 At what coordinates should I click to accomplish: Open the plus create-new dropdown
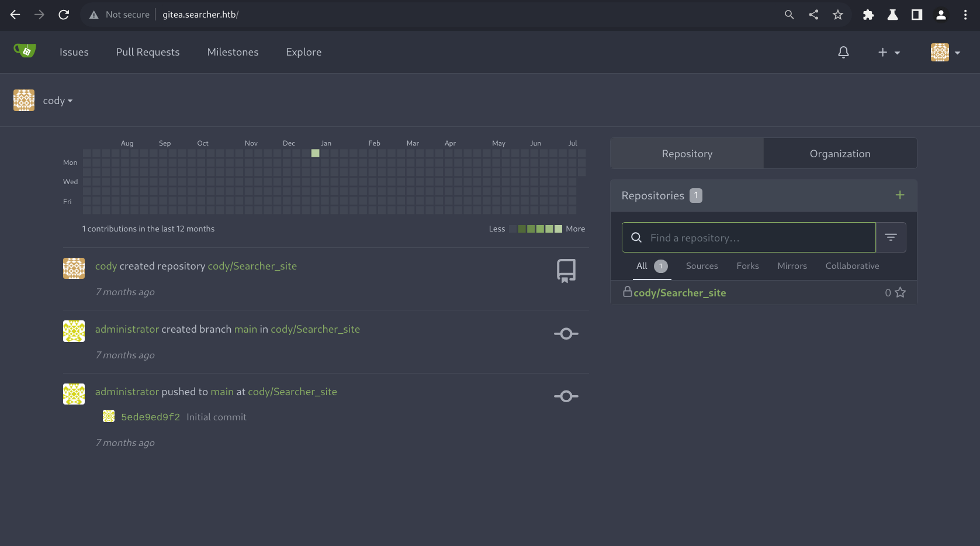click(x=888, y=52)
